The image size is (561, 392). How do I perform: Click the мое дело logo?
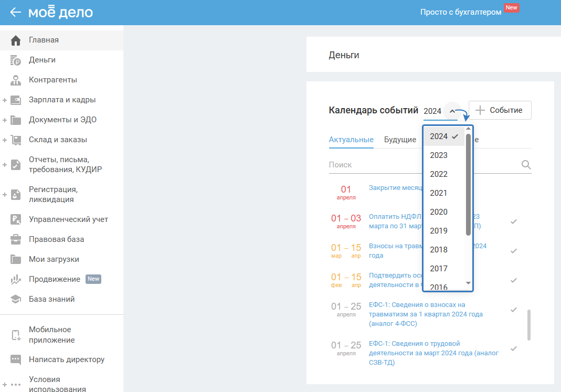point(60,12)
